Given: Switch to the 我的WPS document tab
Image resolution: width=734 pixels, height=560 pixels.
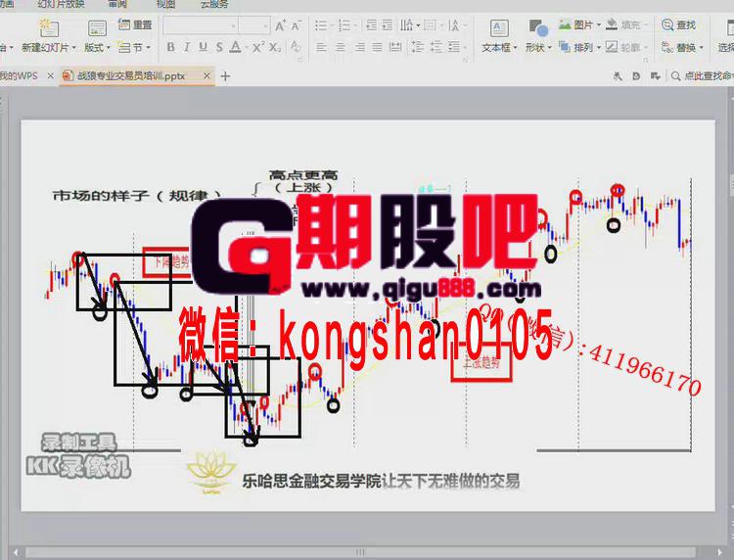Looking at the screenshot, I should (x=19, y=75).
